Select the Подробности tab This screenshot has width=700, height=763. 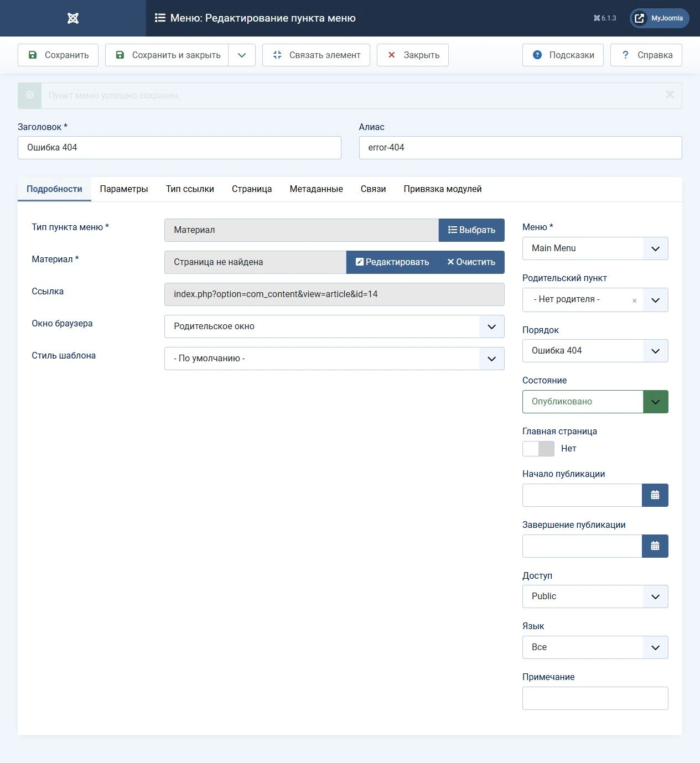pos(54,189)
